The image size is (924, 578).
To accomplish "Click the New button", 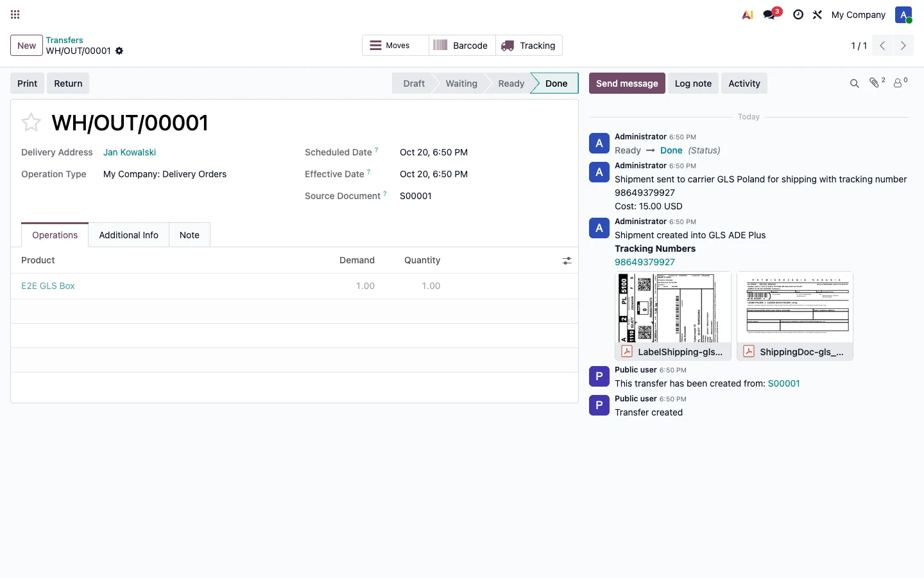I will [x=27, y=46].
